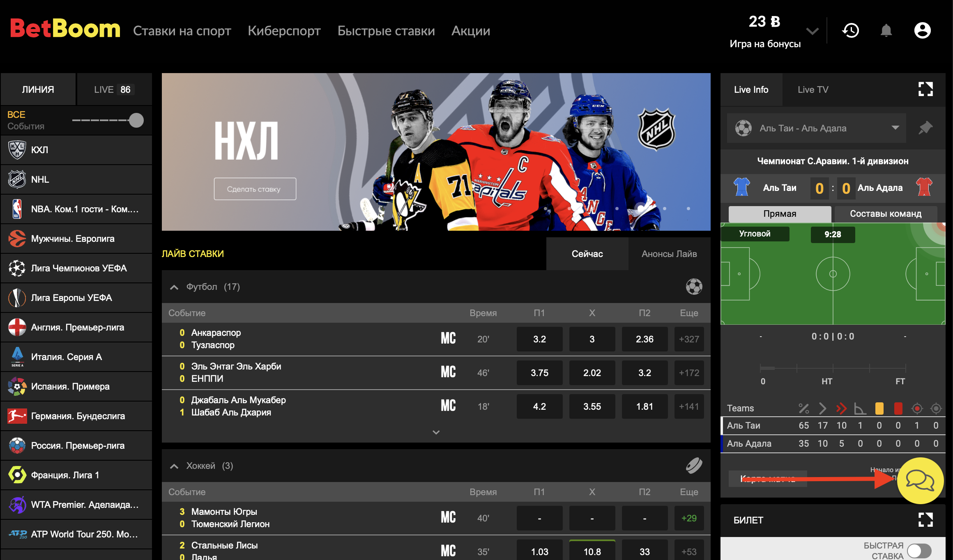The height and width of the screenshot is (560, 953).
Task: Expand the Live Info panel to fullscreen
Action: 925,89
